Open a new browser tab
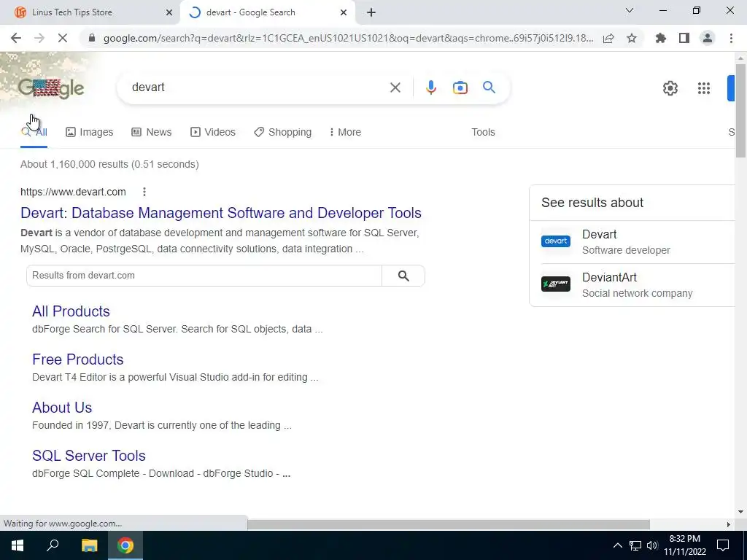The height and width of the screenshot is (560, 747). tap(371, 12)
